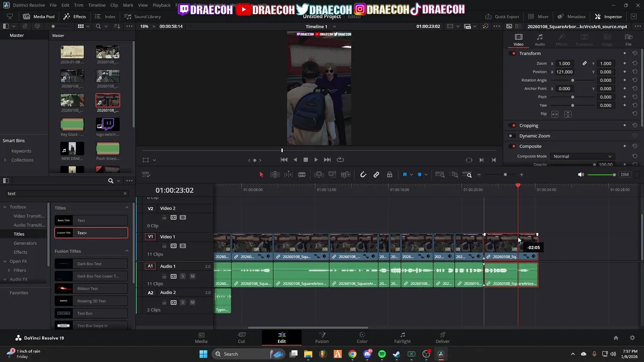Add keyframe for Rotation Angle
The height and width of the screenshot is (362, 644).
(x=625, y=80)
